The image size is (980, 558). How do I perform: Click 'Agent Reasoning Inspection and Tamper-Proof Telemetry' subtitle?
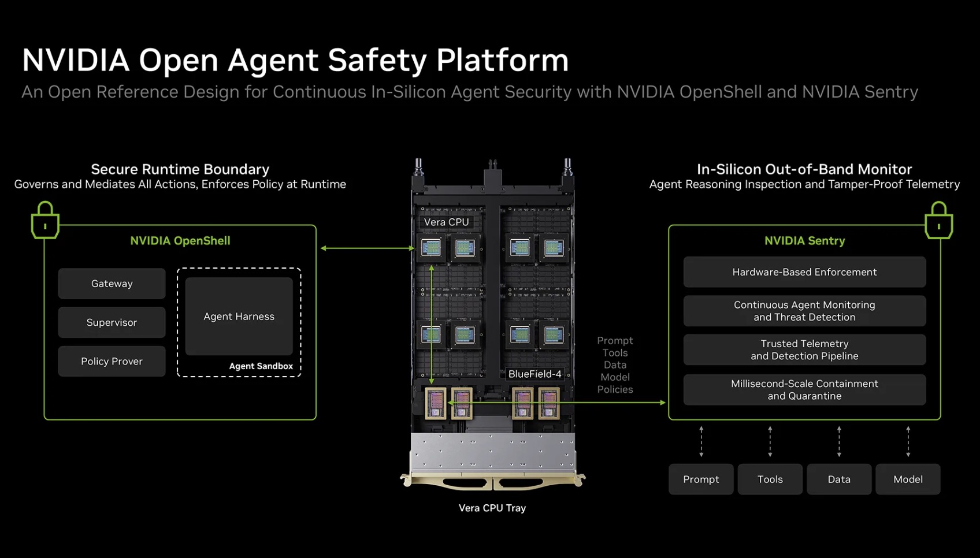click(804, 184)
